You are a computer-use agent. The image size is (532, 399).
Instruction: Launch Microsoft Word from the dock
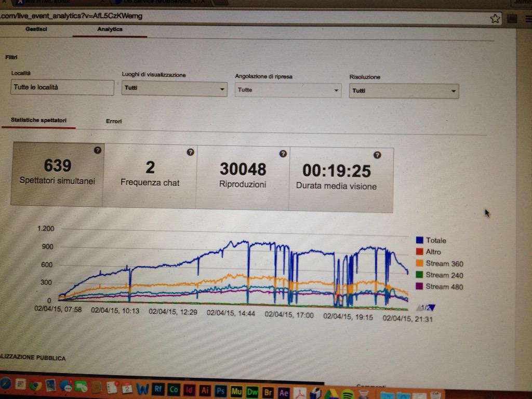(142, 389)
